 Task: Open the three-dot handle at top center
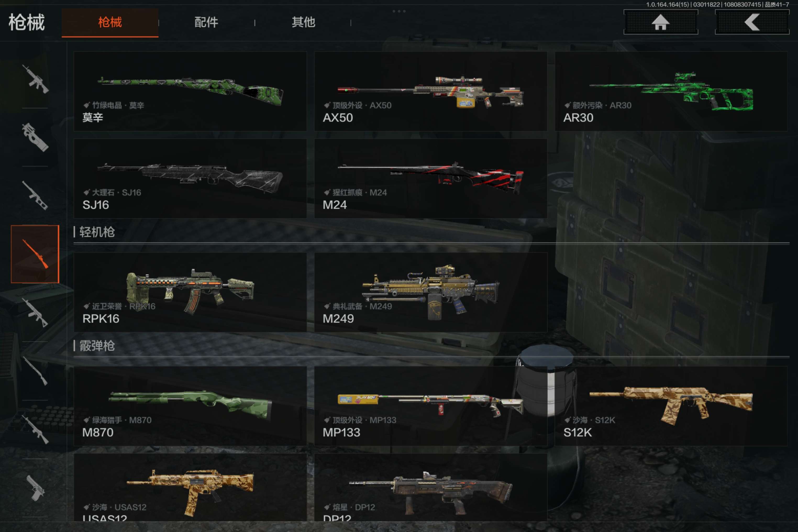click(399, 11)
